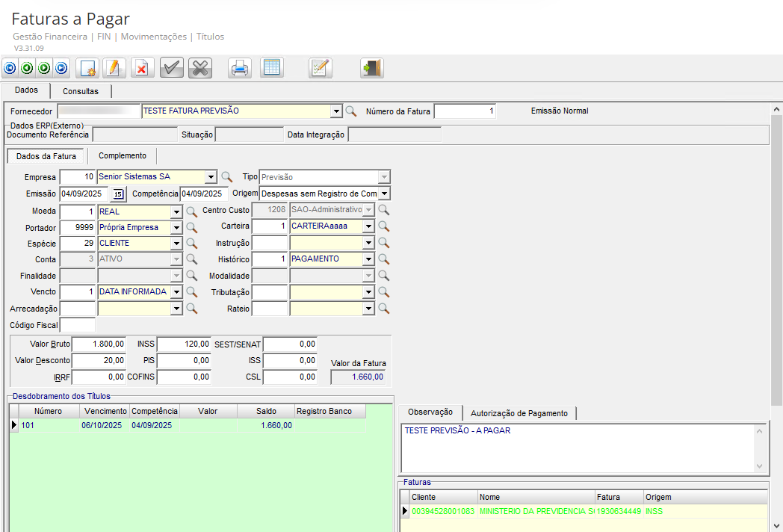783x532 pixels.
Task: Expand the Empresa dropdown
Action: pyautogui.click(x=211, y=177)
